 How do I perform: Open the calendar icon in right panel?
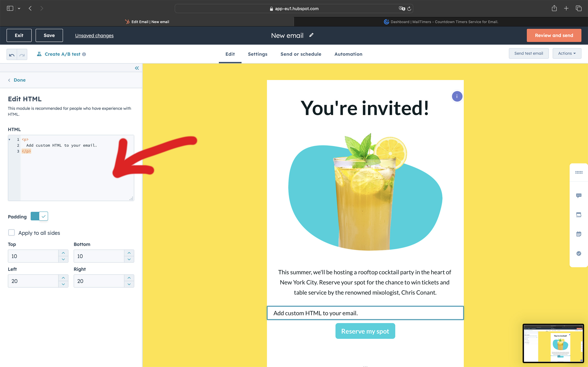pyautogui.click(x=579, y=234)
